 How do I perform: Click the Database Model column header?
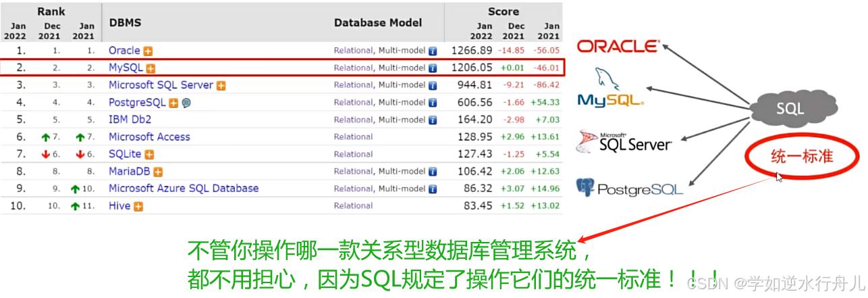point(378,22)
